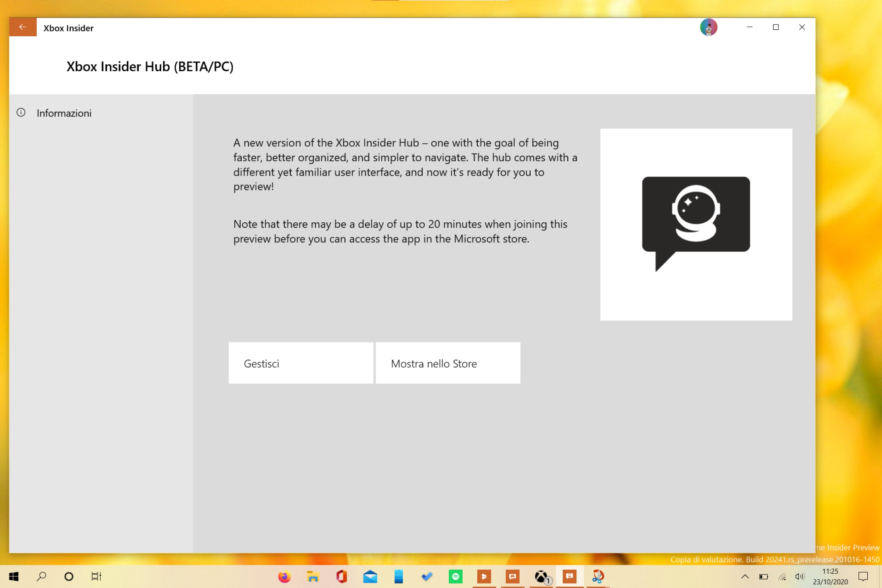The width and height of the screenshot is (882, 588).
Task: Open Cortana circle in taskbar
Action: pos(69,576)
